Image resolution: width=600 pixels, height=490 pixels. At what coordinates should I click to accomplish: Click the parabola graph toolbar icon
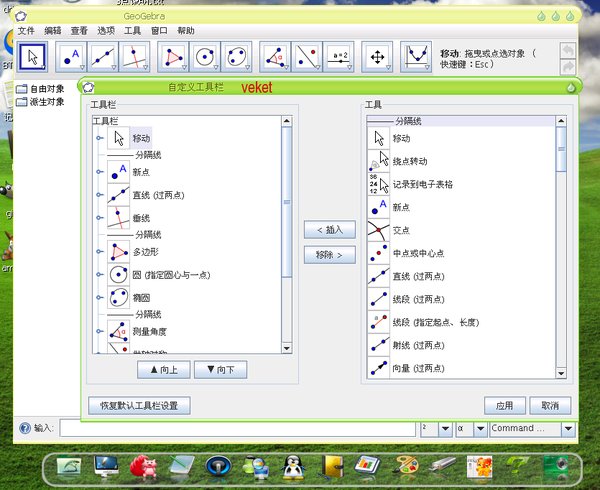416,57
